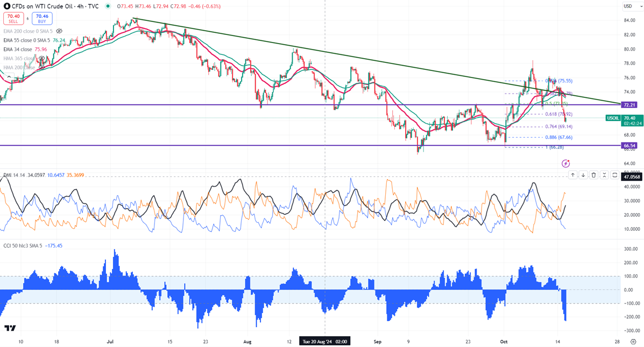Click the Oct label on time axis

tap(504, 342)
